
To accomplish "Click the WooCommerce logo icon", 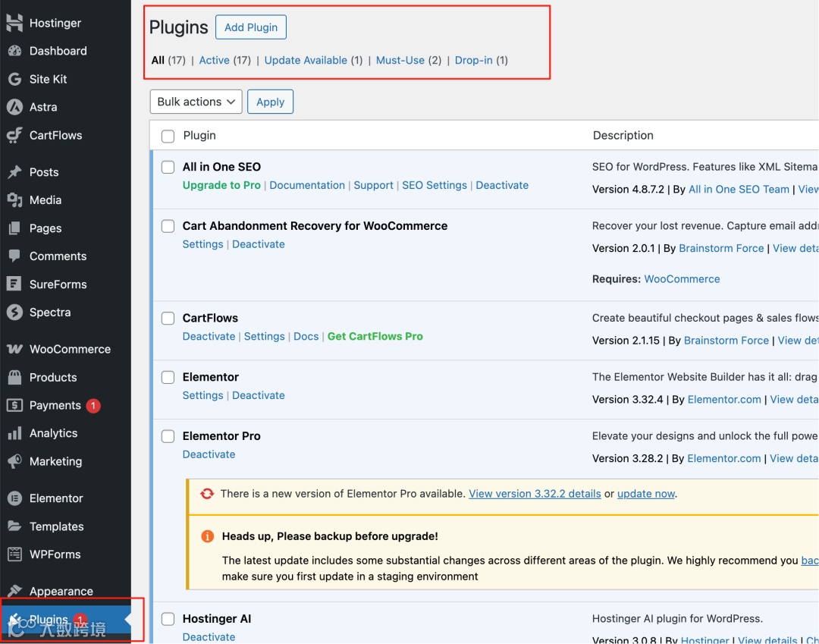I will click(14, 349).
